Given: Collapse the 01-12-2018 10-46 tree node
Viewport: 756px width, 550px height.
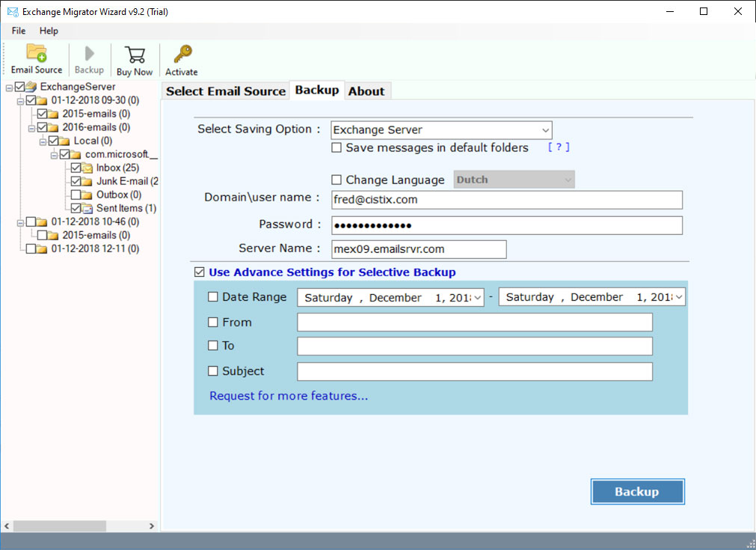Looking at the screenshot, I should [x=20, y=223].
